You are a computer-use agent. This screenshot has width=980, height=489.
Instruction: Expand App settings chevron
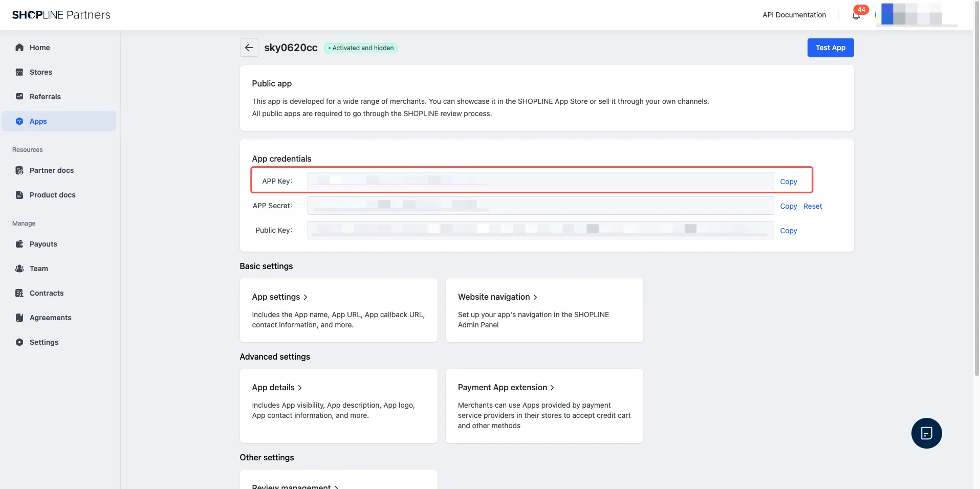click(x=306, y=297)
